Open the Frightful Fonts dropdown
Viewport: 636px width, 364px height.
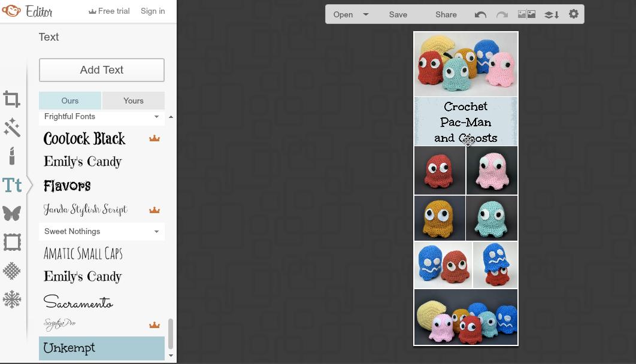(x=101, y=117)
